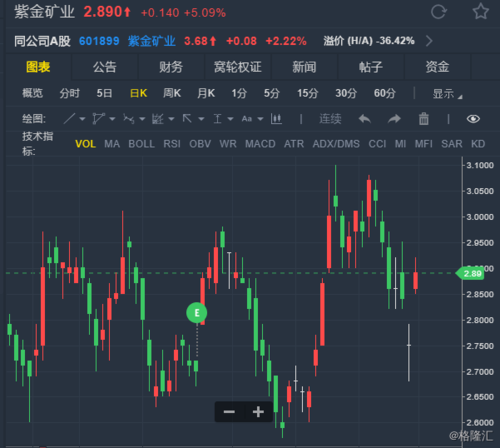The image size is (500, 448).
Task: Select the polyline shape drawing tool
Action: click(99, 119)
